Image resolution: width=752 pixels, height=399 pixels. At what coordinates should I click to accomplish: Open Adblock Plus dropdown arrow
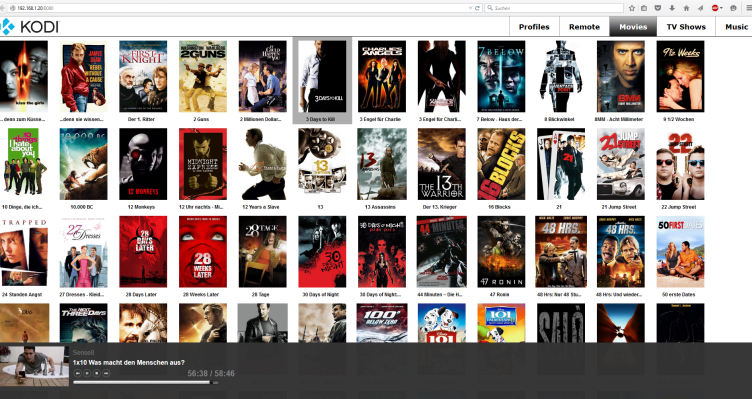point(721,8)
